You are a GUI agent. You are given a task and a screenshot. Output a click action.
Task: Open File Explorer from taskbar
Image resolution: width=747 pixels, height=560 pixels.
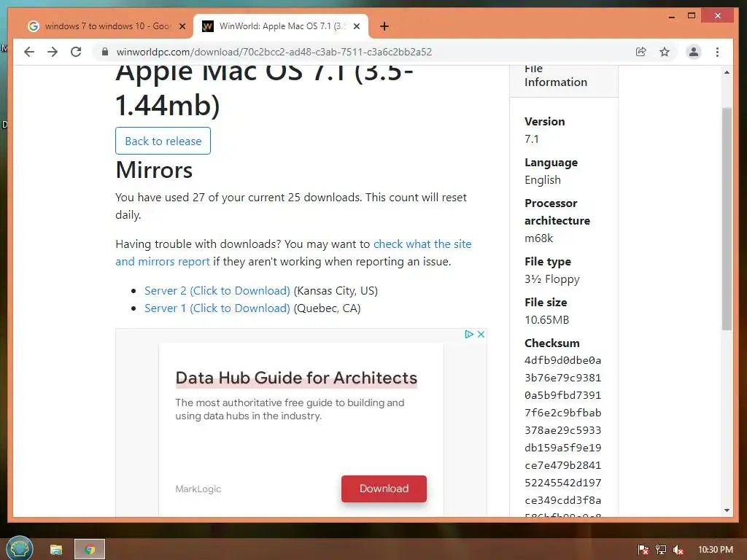click(x=56, y=550)
